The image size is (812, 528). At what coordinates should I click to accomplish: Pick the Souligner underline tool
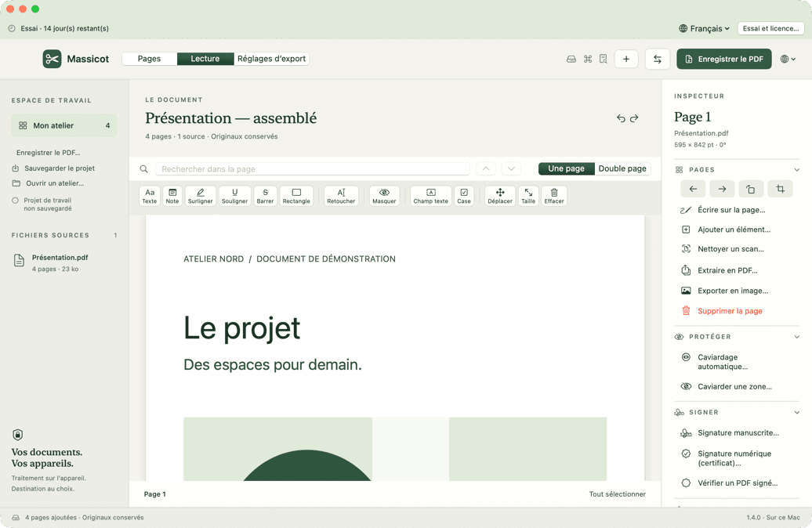click(234, 196)
